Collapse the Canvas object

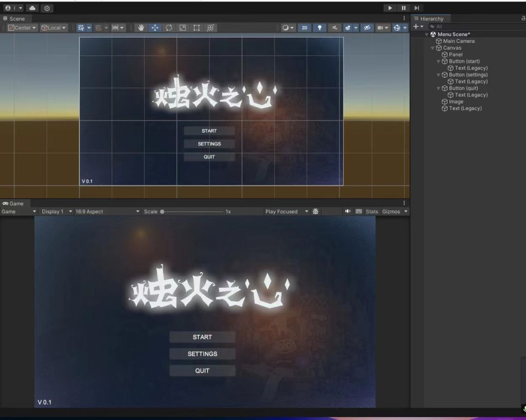point(432,48)
